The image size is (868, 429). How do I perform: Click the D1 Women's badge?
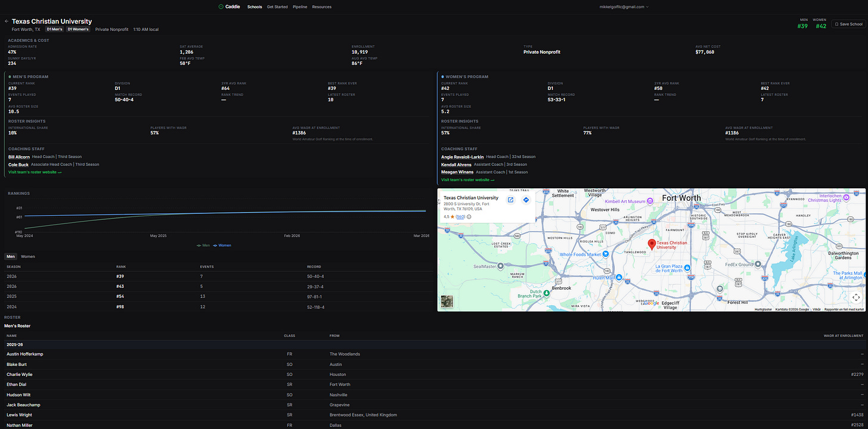(77, 29)
